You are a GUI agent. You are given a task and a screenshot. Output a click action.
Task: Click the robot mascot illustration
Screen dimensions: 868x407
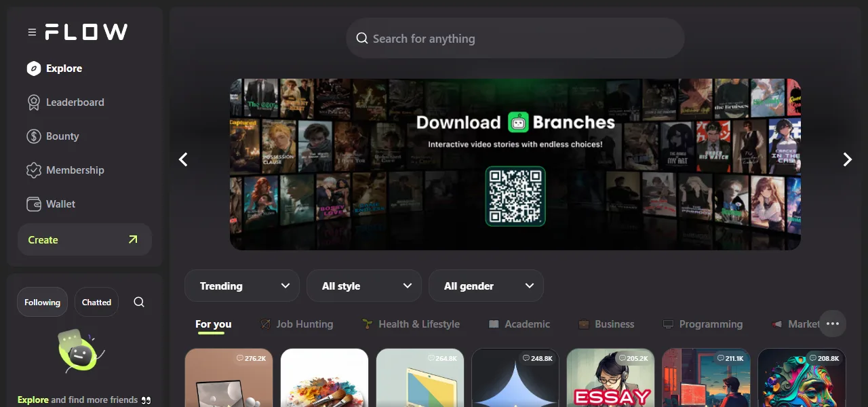click(x=80, y=351)
